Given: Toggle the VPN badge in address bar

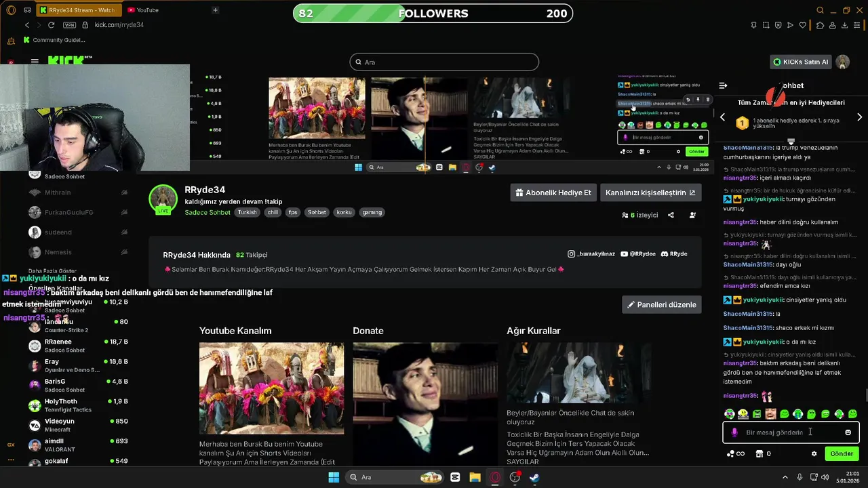Looking at the screenshot, I should coord(69,25).
